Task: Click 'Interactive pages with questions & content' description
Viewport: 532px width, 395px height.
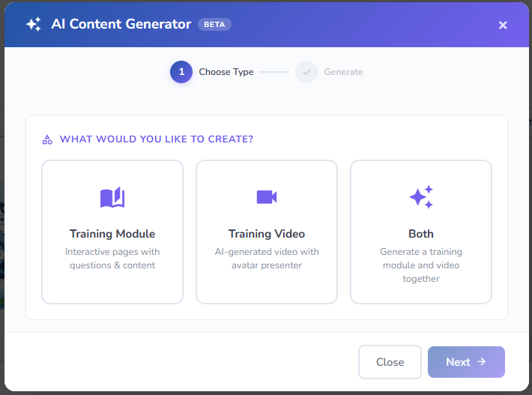Action: pyautogui.click(x=112, y=259)
